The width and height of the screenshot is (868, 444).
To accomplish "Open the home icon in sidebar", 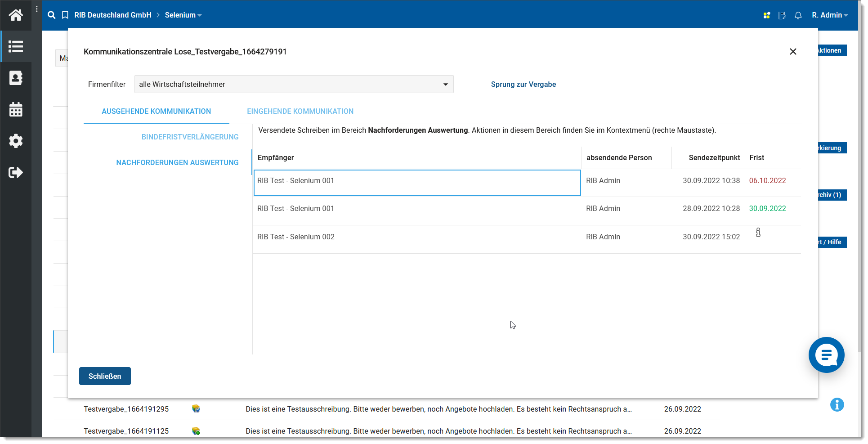I will pos(16,15).
